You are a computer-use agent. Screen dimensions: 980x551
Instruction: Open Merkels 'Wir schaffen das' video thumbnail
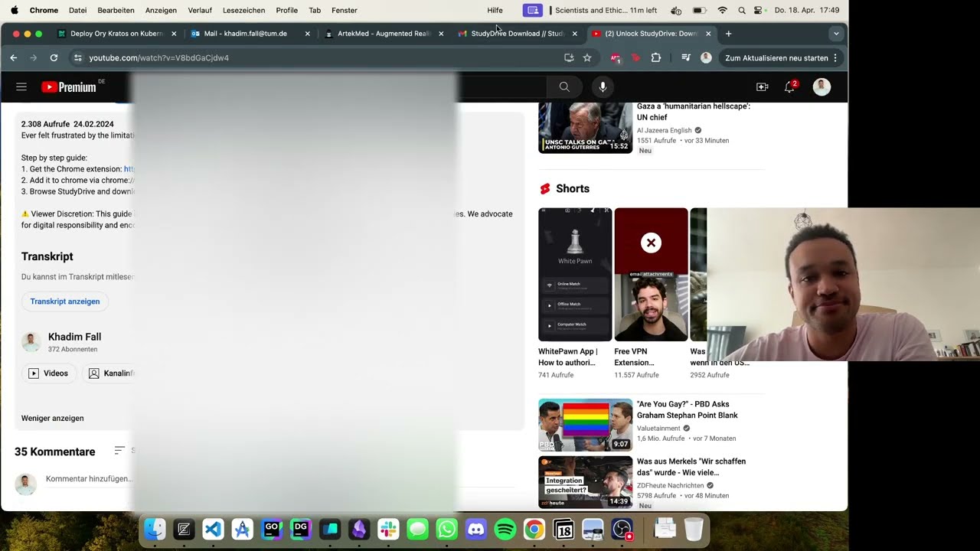(x=586, y=482)
